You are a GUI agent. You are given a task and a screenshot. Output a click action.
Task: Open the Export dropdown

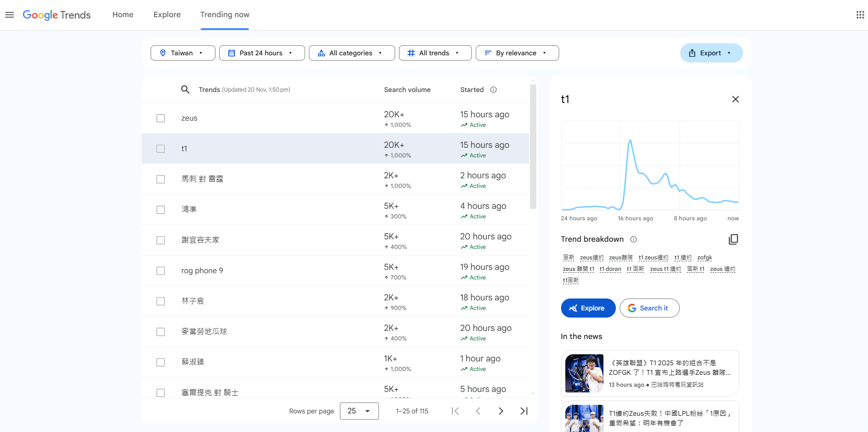point(711,53)
